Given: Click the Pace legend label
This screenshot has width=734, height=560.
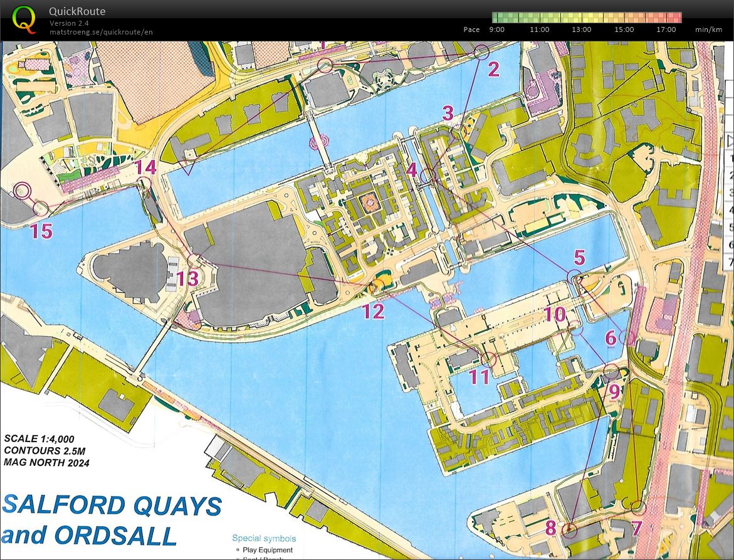Looking at the screenshot, I should 471,29.
